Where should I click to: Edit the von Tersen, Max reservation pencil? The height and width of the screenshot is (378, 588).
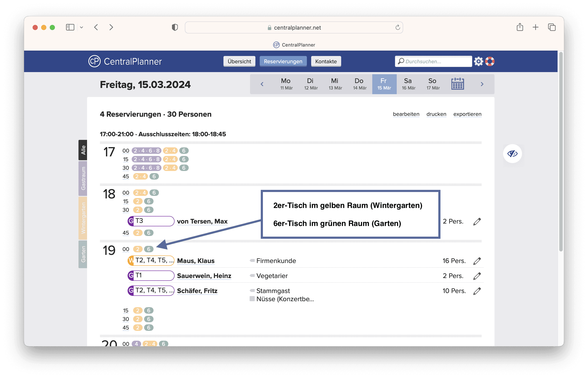tap(477, 221)
